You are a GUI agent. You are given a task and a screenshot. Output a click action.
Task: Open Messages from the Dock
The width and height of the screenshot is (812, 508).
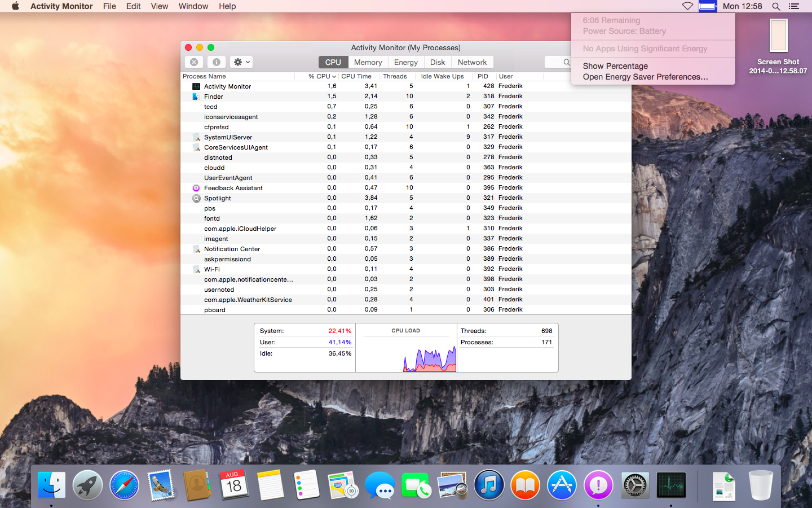[379, 485]
